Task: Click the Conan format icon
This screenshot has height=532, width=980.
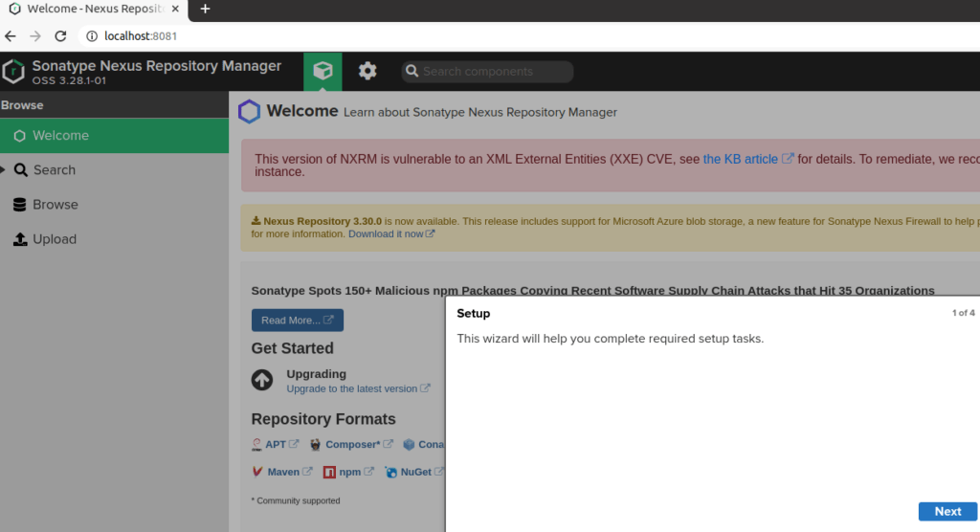Action: click(409, 445)
